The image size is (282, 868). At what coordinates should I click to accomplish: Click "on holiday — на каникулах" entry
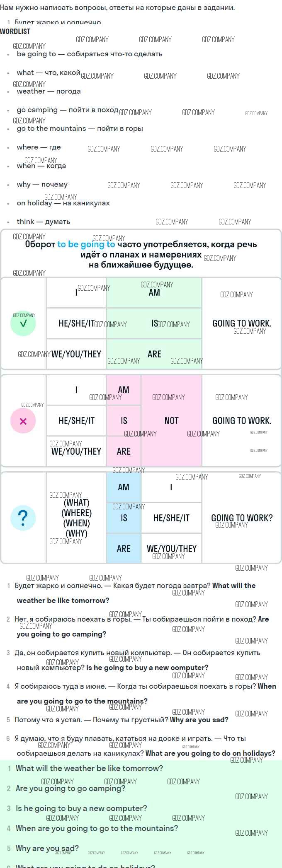(63, 203)
